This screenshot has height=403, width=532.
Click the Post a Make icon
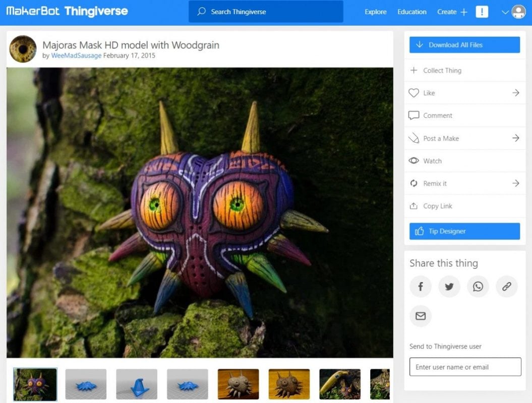413,138
